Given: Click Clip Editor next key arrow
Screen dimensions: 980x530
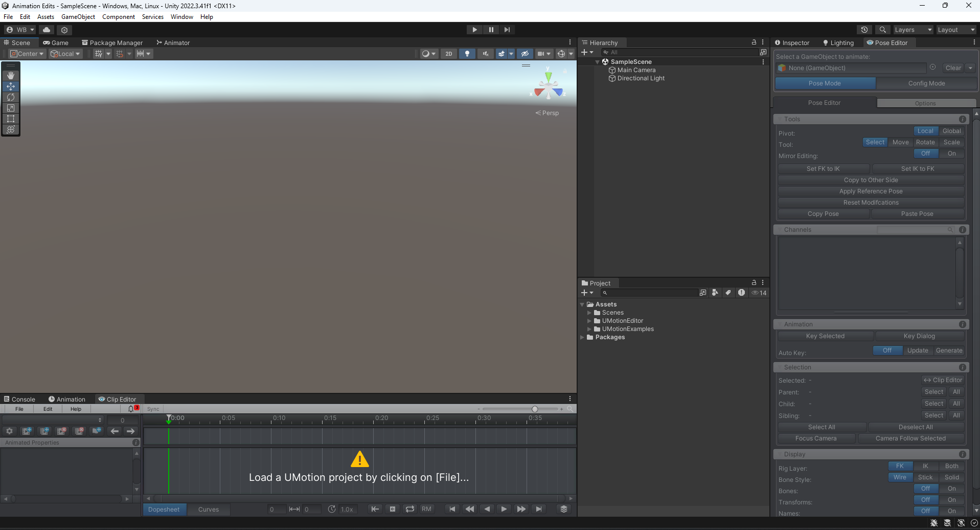Looking at the screenshot, I should point(130,431).
